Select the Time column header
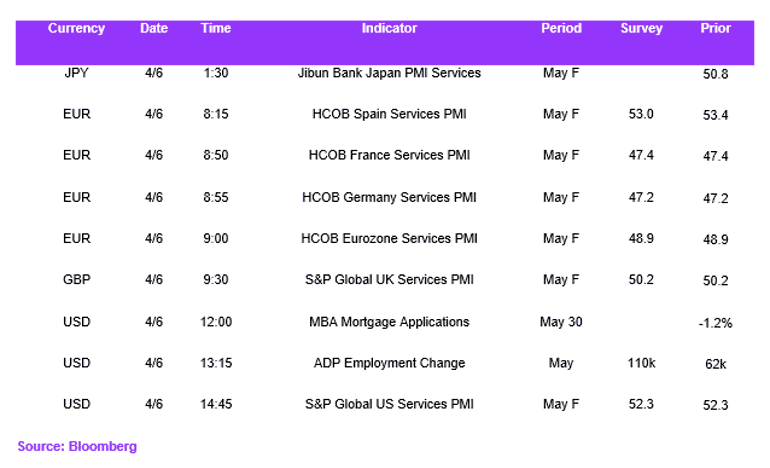 click(x=216, y=28)
